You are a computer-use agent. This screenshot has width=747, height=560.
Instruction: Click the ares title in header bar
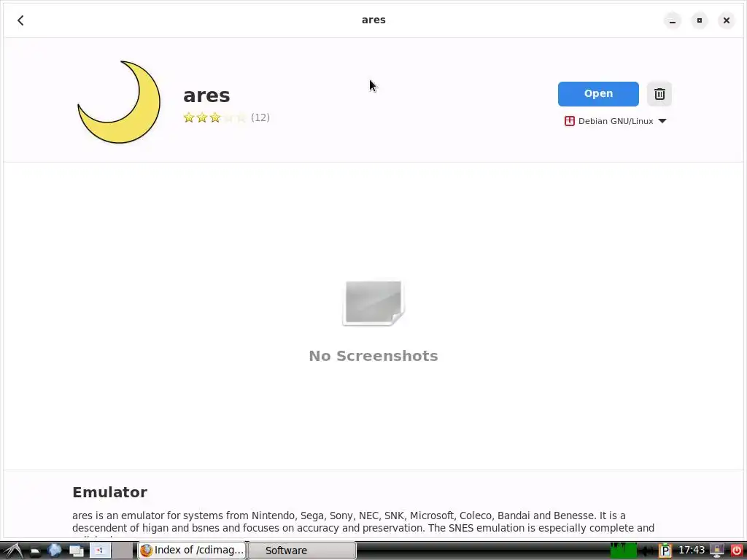pyautogui.click(x=373, y=20)
